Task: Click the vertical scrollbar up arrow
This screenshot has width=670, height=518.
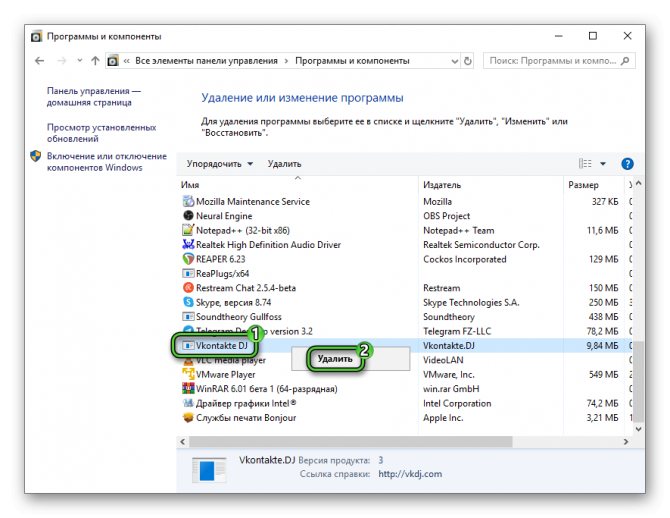Action: (638, 183)
